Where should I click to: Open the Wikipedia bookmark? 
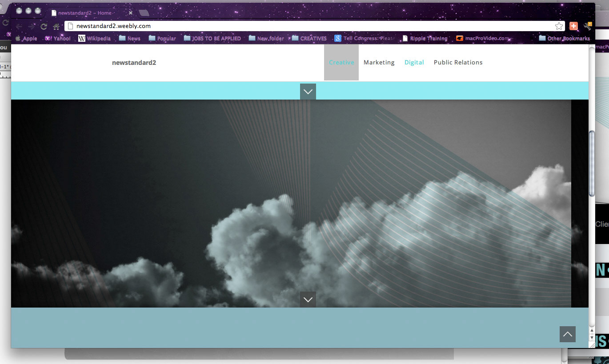[x=94, y=38]
